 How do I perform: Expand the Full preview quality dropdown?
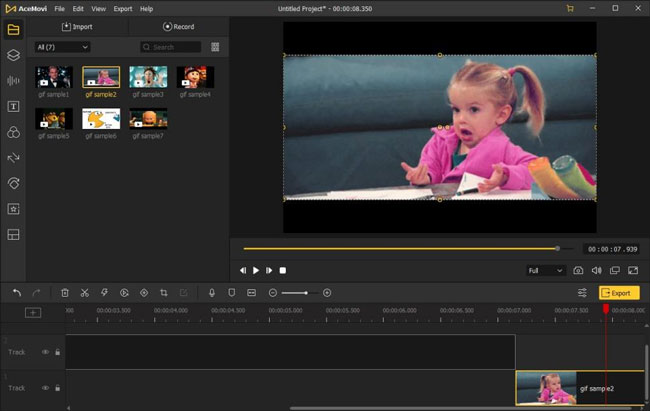[x=546, y=270]
